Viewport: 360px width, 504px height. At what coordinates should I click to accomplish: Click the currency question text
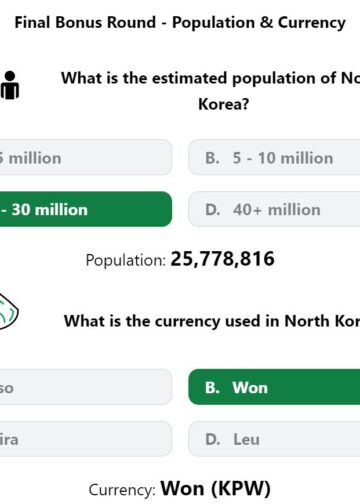[212, 321]
